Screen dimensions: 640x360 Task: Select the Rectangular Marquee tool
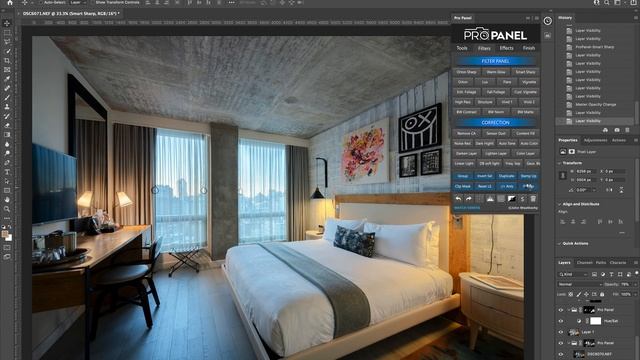pos(7,33)
